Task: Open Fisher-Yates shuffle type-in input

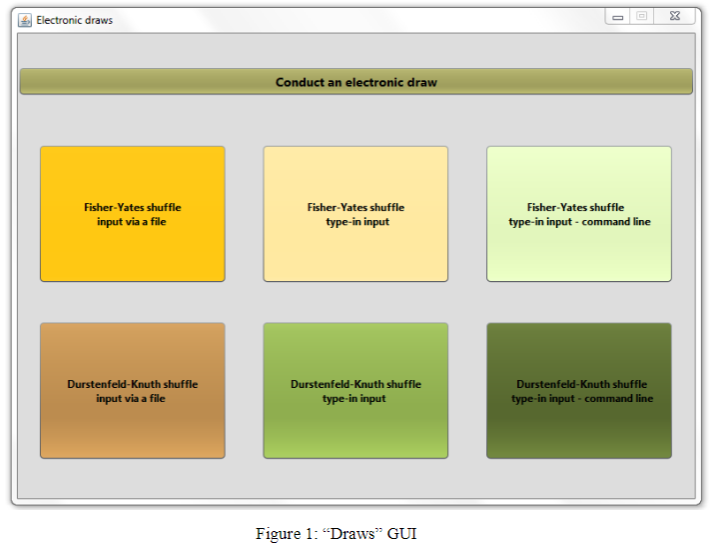Action: pos(355,214)
